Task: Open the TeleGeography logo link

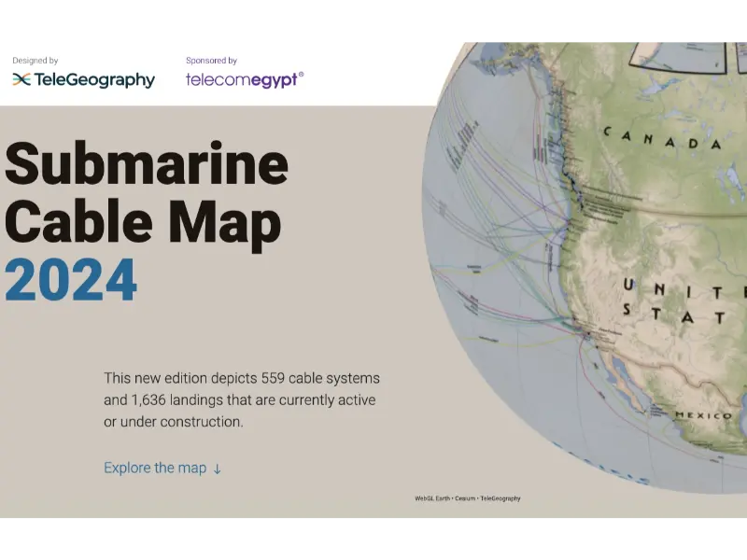Action: pos(84,79)
